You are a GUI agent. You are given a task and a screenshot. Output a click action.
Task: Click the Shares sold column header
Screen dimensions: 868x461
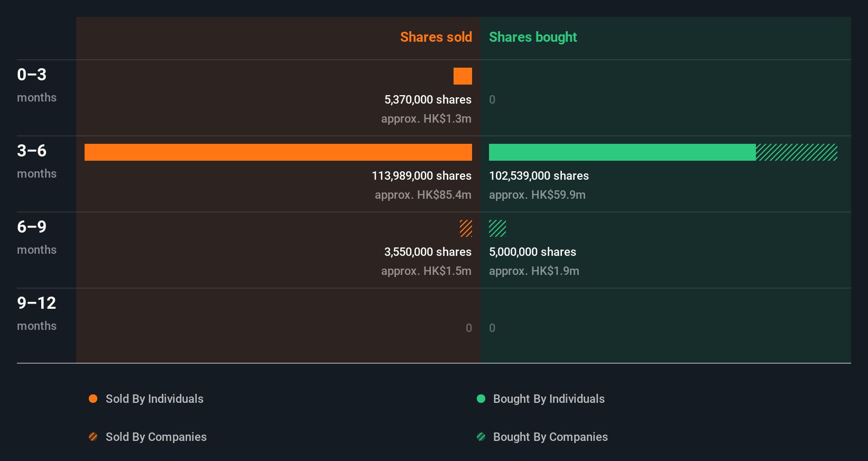[436, 37]
